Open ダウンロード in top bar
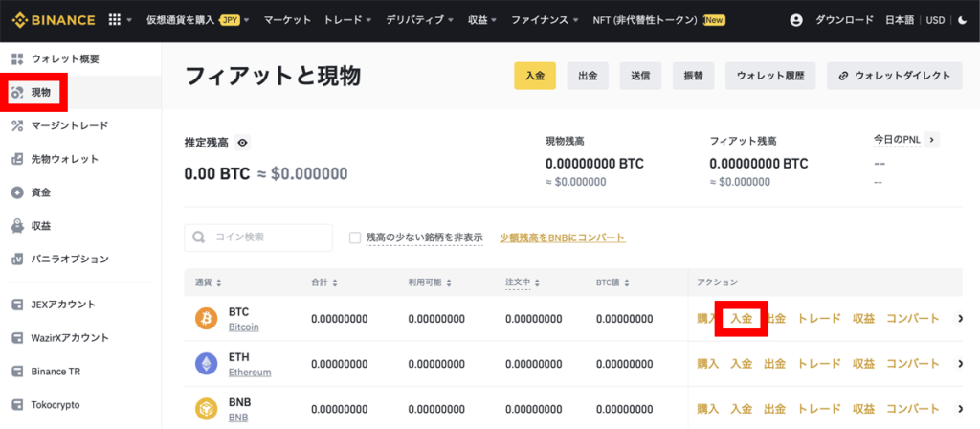980x429 pixels. (844, 20)
